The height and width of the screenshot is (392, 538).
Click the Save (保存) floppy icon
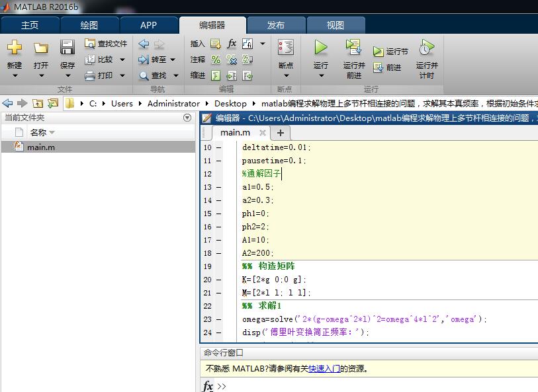tap(67, 48)
